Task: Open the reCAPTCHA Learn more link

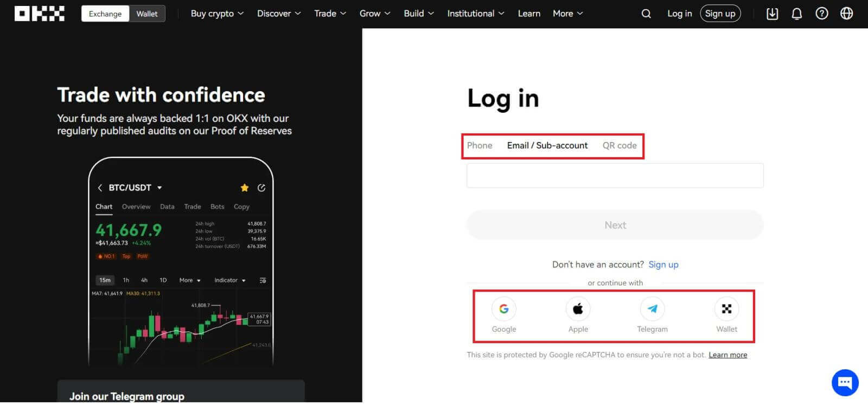Action: (727, 355)
